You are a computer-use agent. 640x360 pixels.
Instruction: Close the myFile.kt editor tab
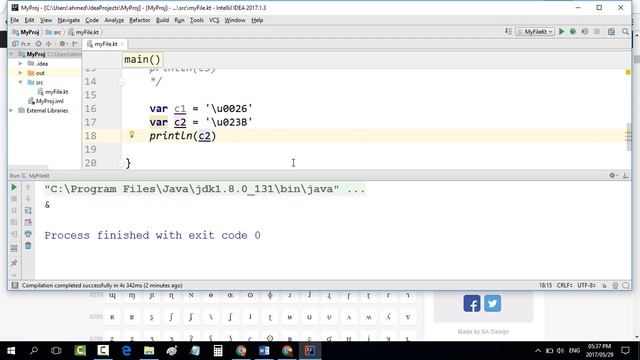point(122,44)
